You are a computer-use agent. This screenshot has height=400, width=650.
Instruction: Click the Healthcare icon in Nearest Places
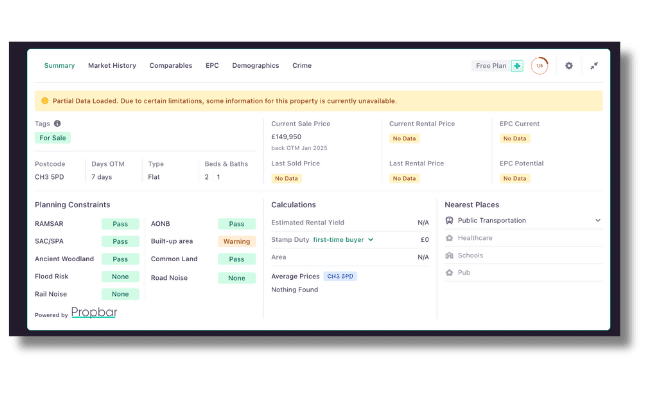tap(450, 238)
